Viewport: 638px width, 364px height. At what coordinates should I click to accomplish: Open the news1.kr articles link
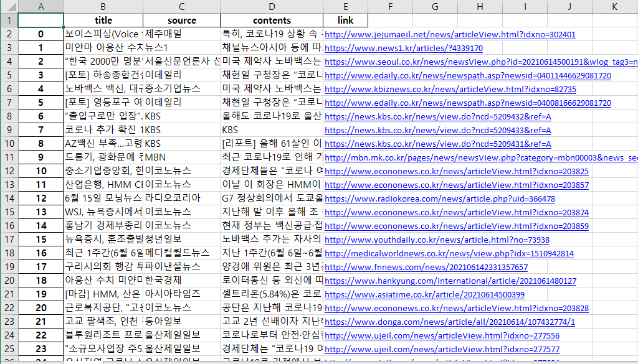tap(404, 49)
